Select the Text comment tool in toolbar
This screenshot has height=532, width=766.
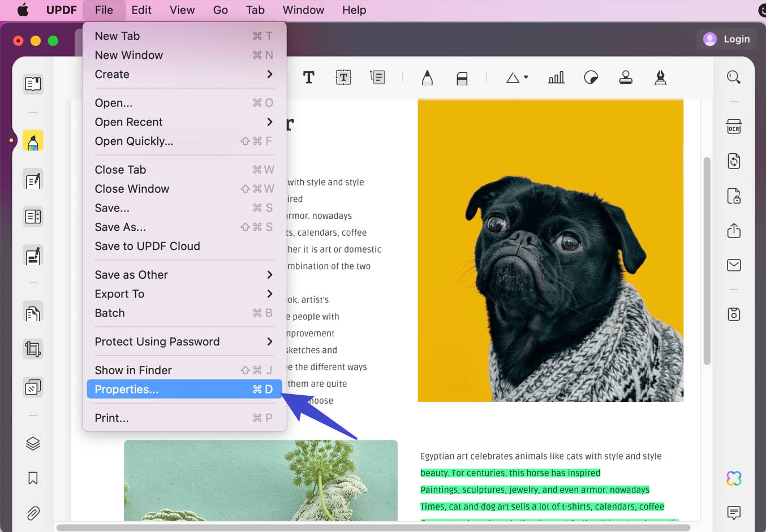tap(309, 77)
